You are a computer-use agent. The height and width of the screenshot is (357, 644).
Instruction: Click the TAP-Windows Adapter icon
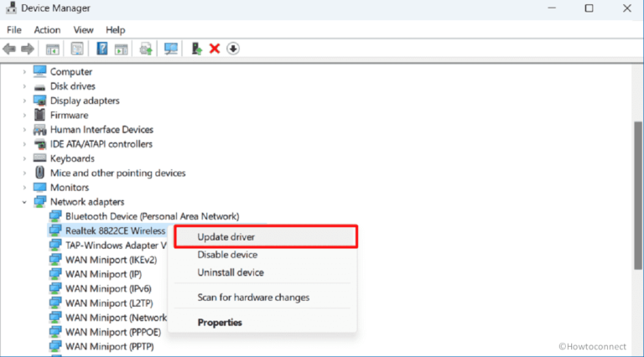click(55, 246)
